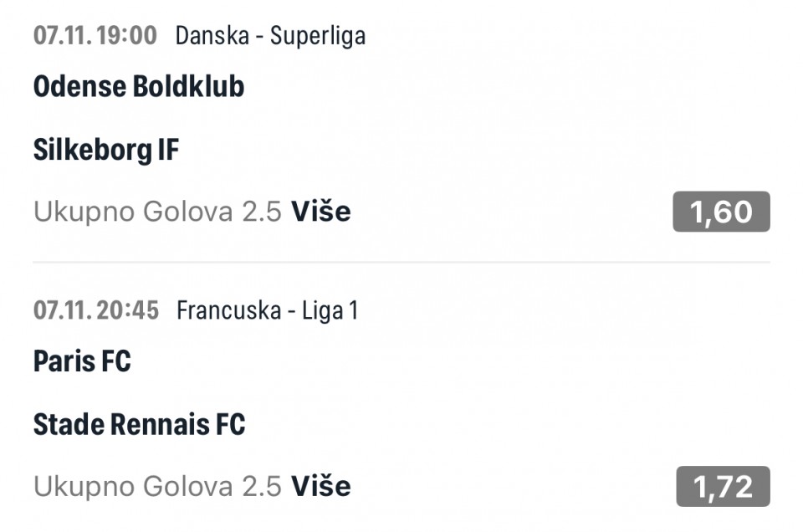
Task: Click the Francuska country label
Action: (228, 311)
